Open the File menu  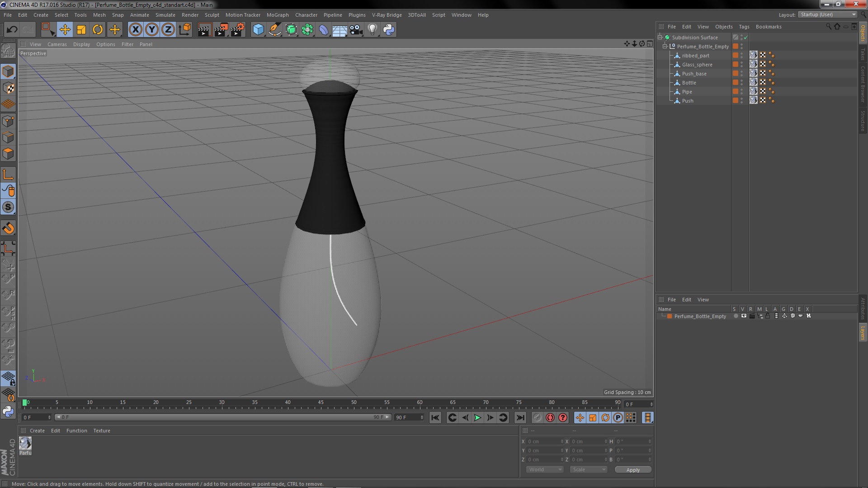[8, 15]
